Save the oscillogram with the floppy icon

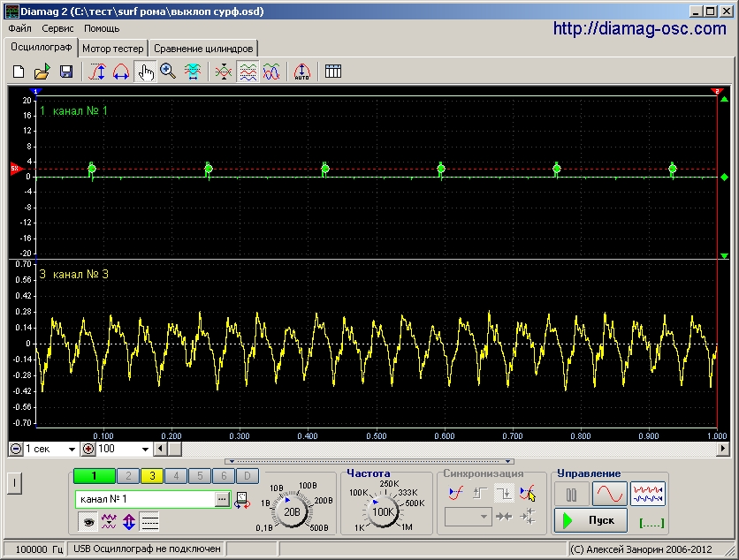tap(66, 72)
